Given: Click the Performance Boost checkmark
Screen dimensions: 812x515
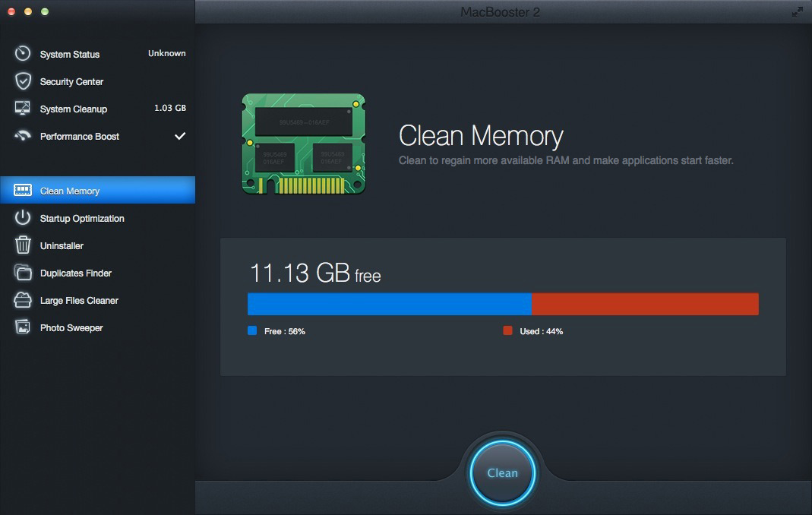Looking at the screenshot, I should (180, 136).
